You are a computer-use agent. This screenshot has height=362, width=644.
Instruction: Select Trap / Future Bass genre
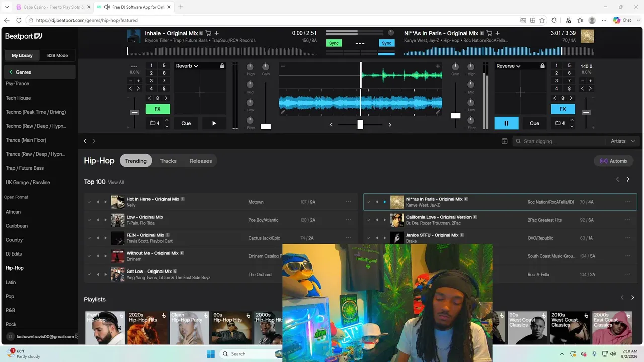pos(25,168)
